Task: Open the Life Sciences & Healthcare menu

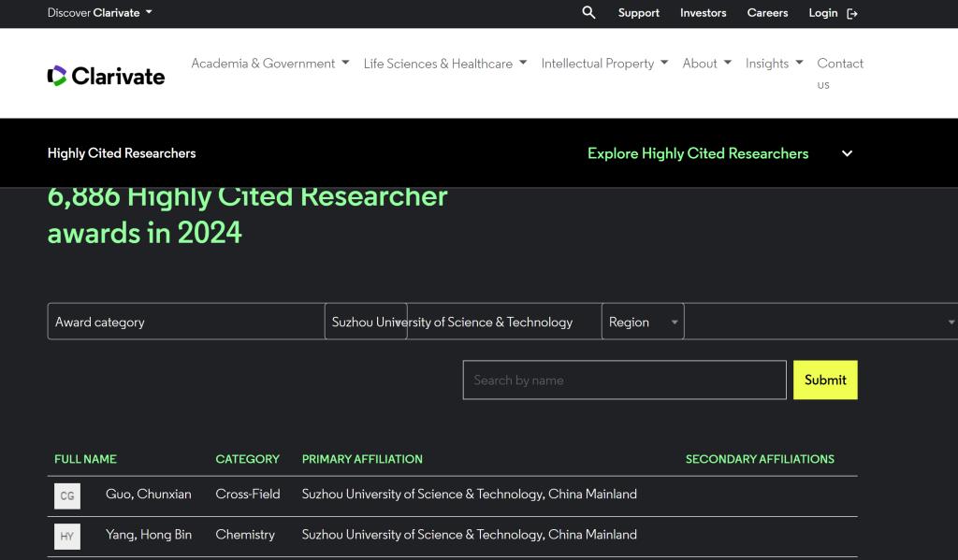Action: click(444, 64)
